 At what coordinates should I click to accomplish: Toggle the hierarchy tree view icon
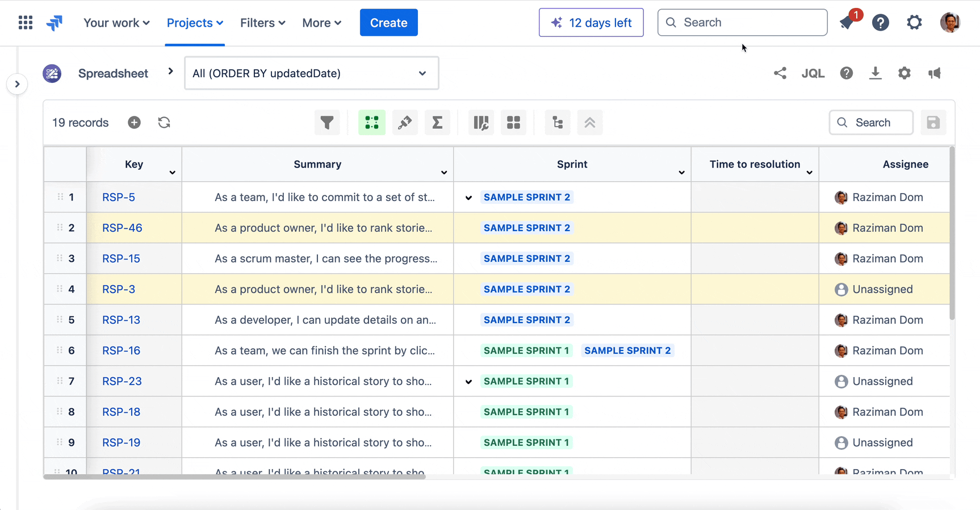tap(558, 123)
